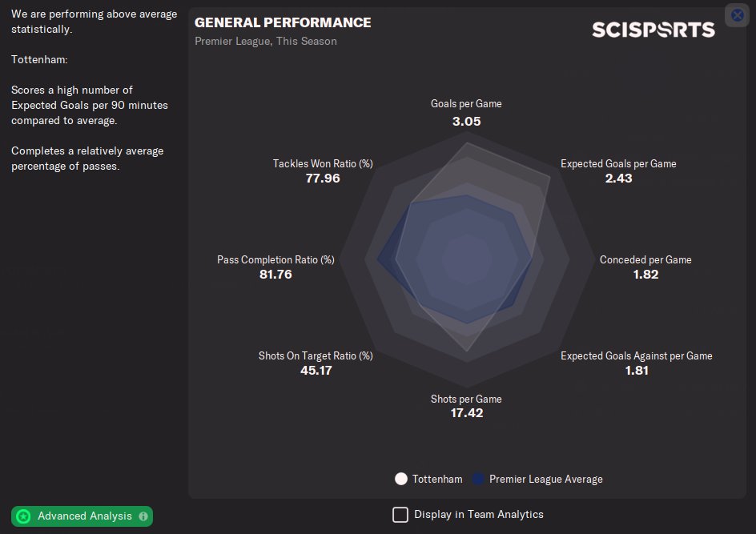Select the Expected Goals per Game label
The height and width of the screenshot is (534, 756).
click(618, 163)
